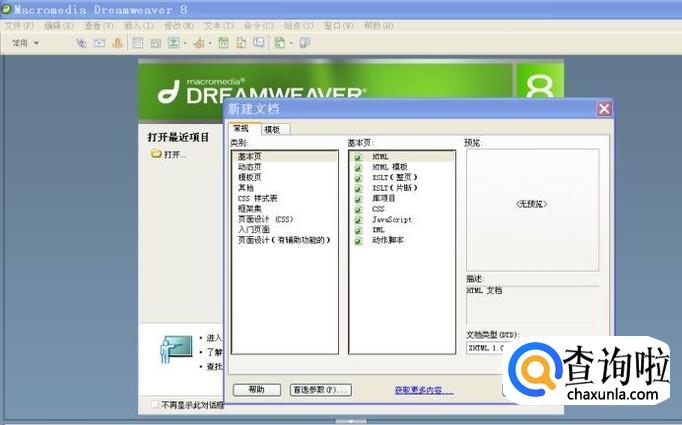Select the 框架集 category
682x425 pixels.
tap(250, 208)
